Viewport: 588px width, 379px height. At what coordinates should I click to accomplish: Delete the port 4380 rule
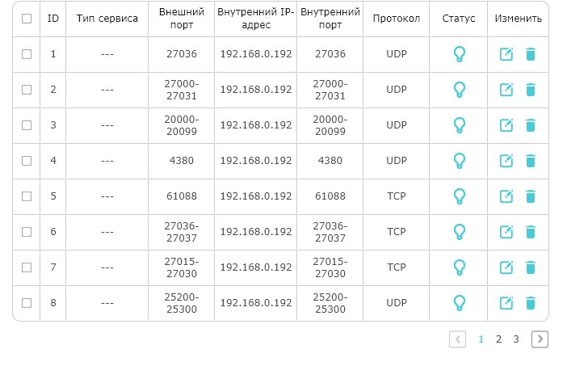pos(531,161)
